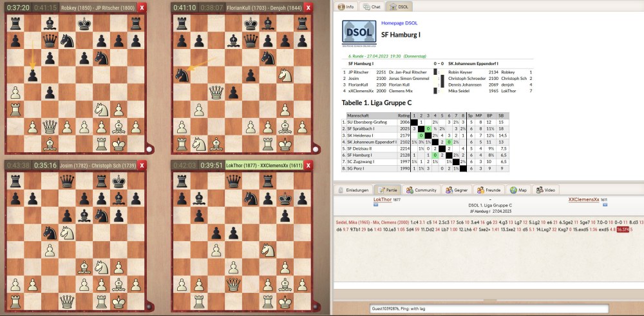Viewport: 644px width, 316px height.
Task: Click the DSOL league logo image
Action: 359,32
